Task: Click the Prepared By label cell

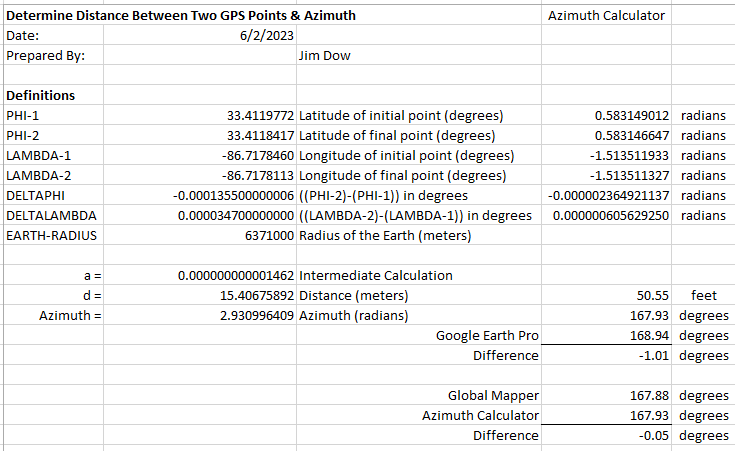Action: coord(45,56)
